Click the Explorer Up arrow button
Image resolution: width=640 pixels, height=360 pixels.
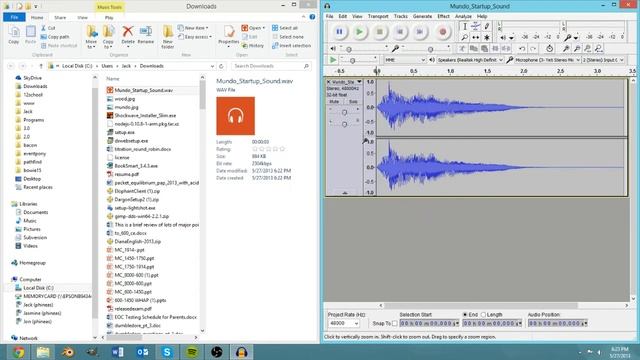click(41, 66)
